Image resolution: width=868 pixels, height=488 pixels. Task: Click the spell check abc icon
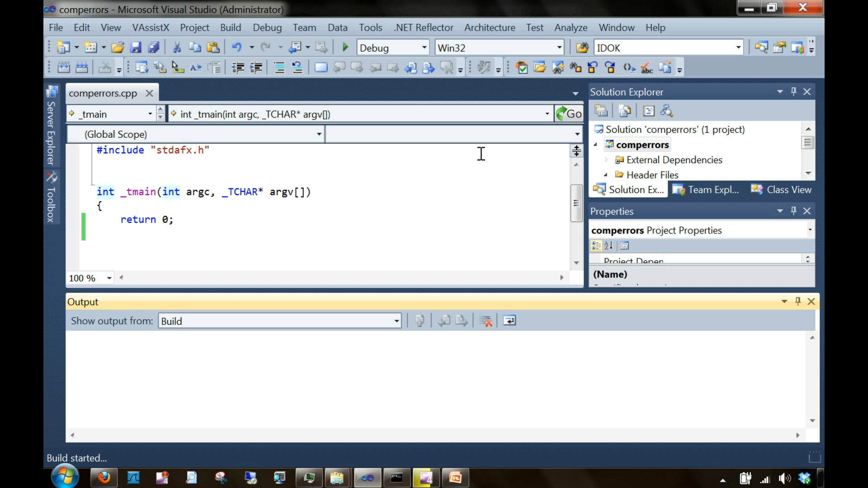click(x=646, y=68)
